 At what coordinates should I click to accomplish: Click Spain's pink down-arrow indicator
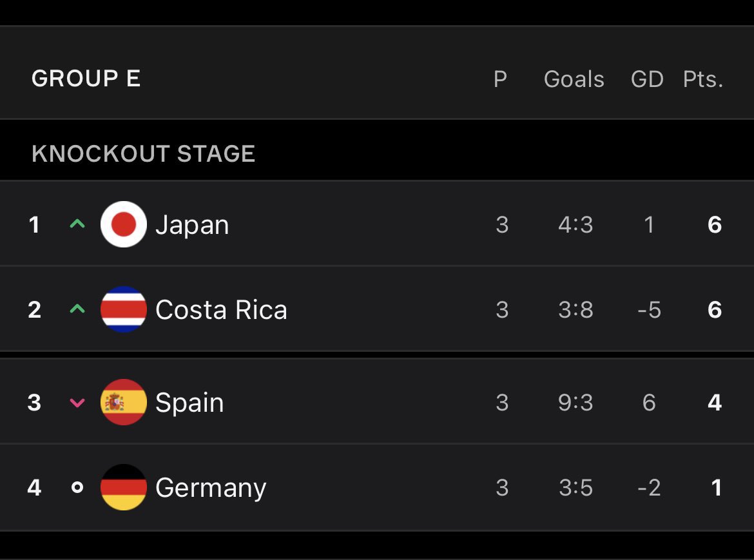(77, 403)
